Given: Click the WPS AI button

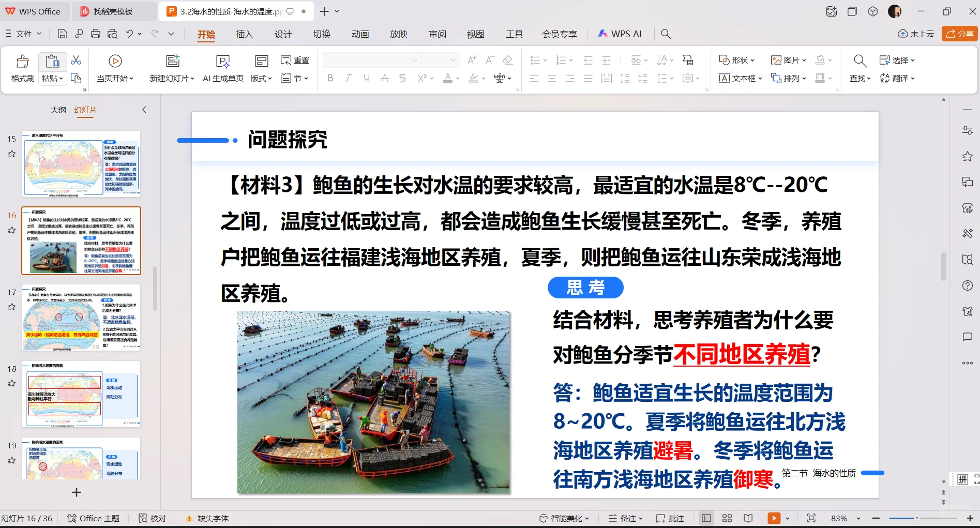Looking at the screenshot, I should click(620, 34).
